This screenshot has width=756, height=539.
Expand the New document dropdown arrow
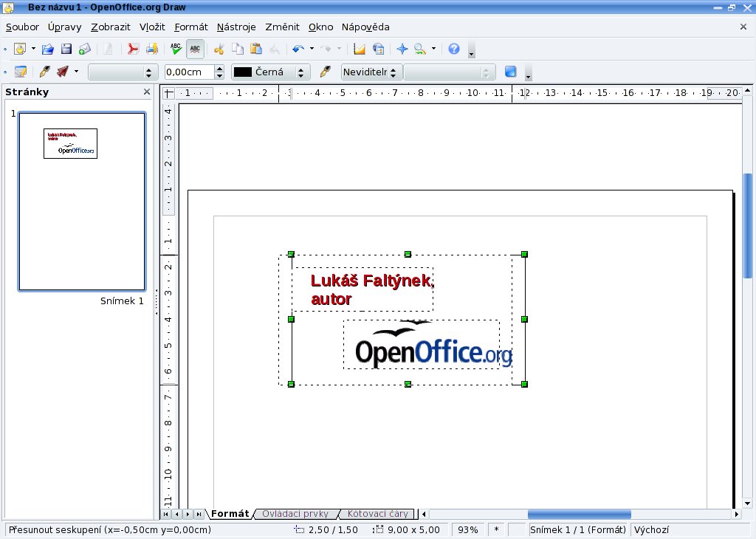click(33, 49)
